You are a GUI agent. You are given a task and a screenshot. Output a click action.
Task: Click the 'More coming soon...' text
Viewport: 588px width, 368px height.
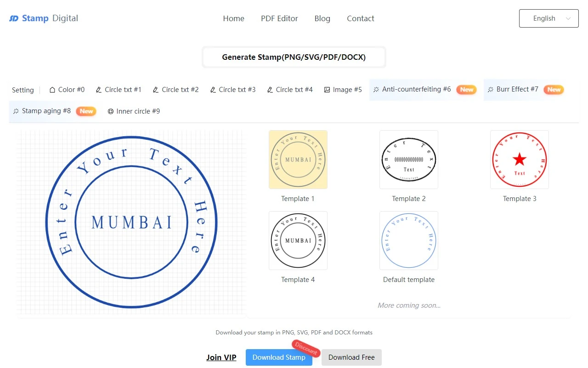[409, 305]
